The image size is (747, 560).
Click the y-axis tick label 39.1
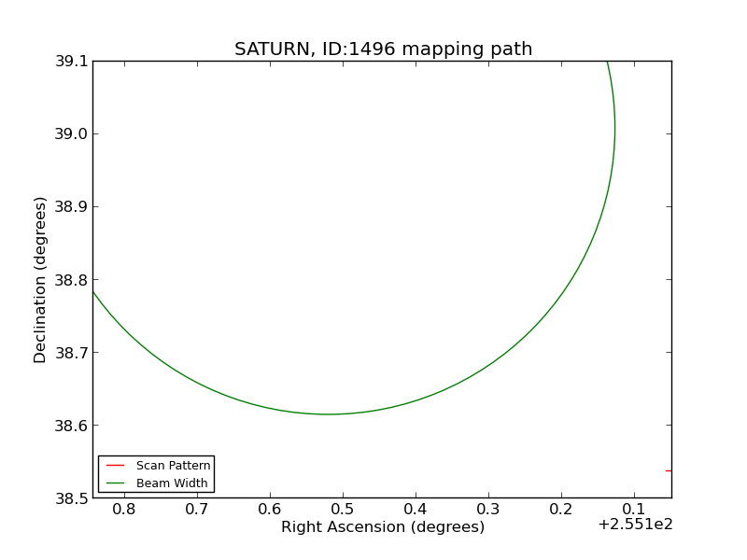(72, 62)
